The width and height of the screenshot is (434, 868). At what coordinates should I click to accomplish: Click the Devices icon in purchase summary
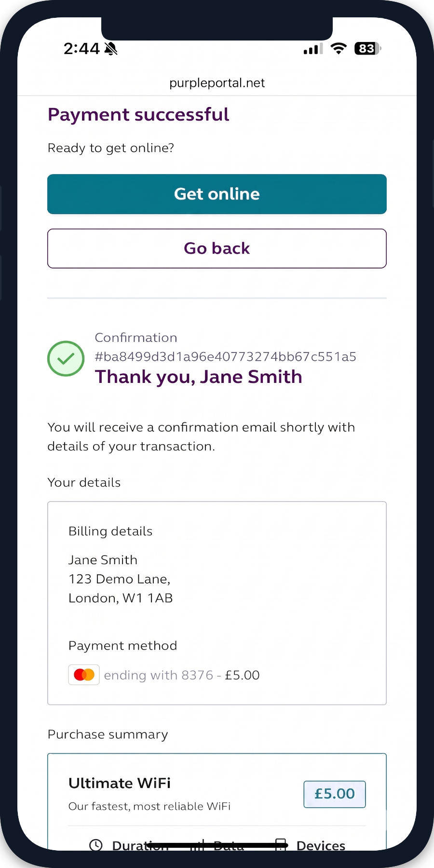tap(281, 844)
